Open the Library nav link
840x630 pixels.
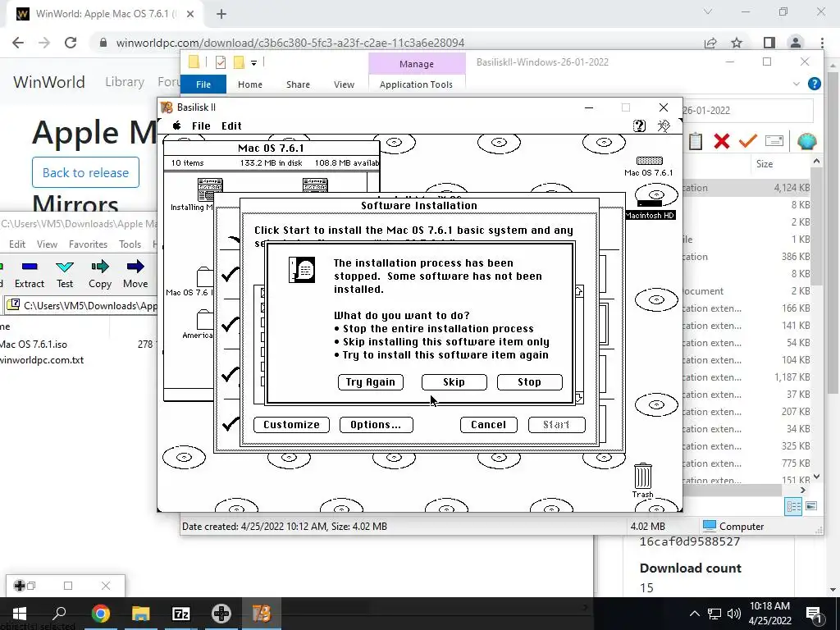pyautogui.click(x=125, y=82)
